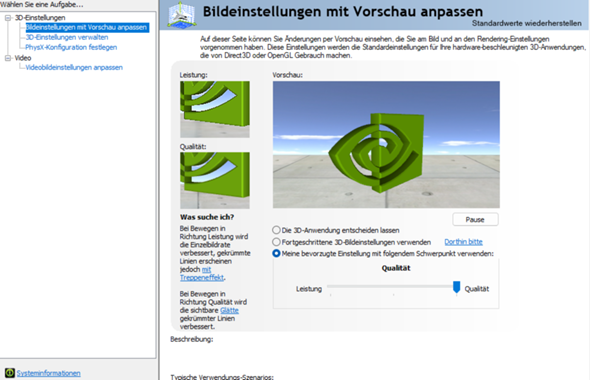Click the middle tick of the quality slider

(394, 295)
